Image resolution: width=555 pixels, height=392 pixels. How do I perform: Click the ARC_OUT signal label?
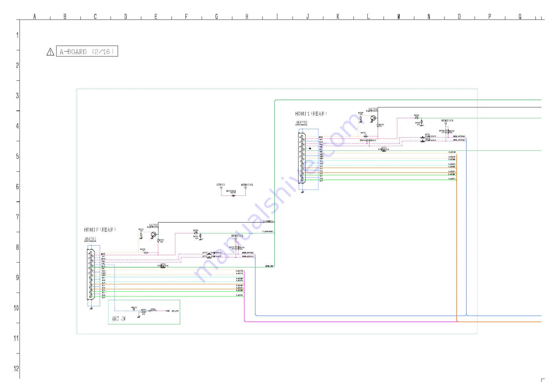(x=175, y=311)
